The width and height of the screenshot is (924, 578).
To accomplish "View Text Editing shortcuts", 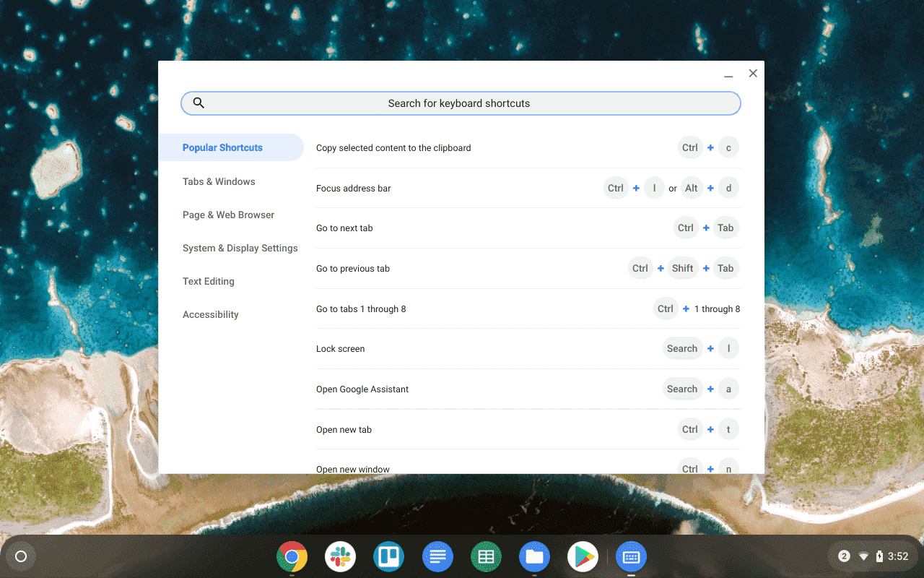I will click(209, 281).
